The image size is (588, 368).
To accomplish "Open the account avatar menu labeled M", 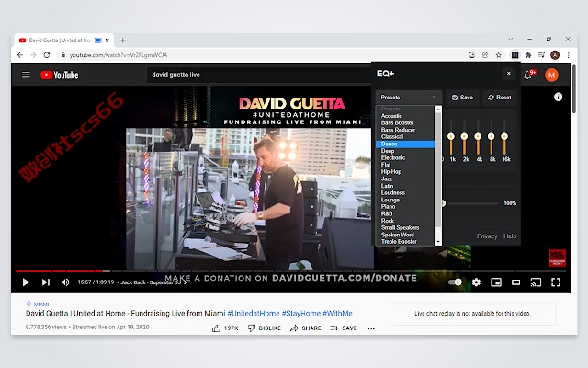I will pos(551,75).
